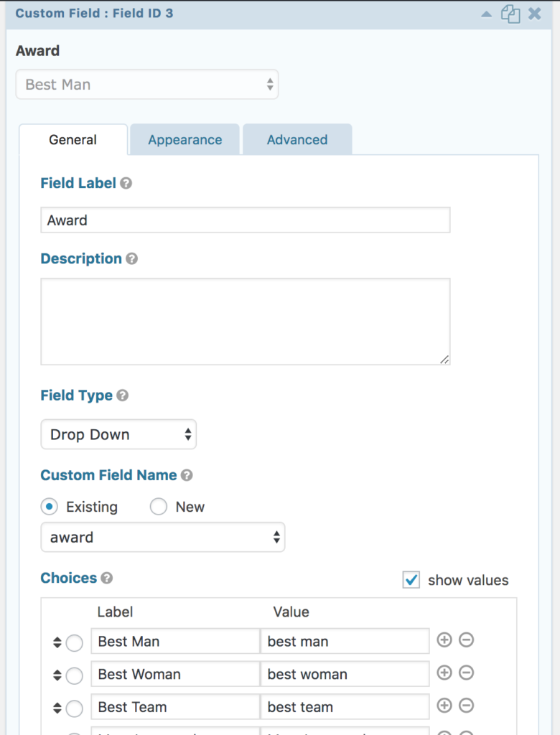Click the Value column header in Choices
560x735 pixels.
coord(291,612)
